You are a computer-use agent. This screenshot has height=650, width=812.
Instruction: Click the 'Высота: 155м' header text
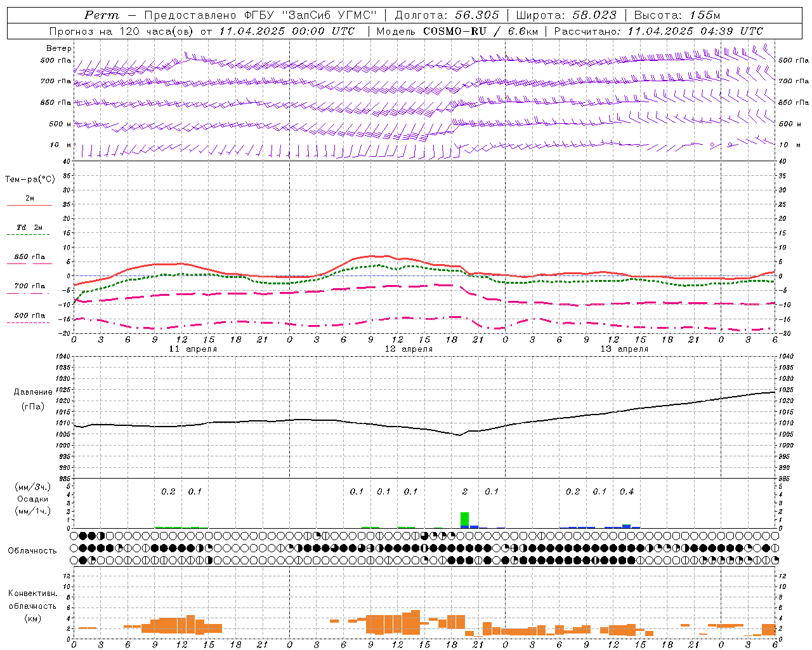click(678, 15)
